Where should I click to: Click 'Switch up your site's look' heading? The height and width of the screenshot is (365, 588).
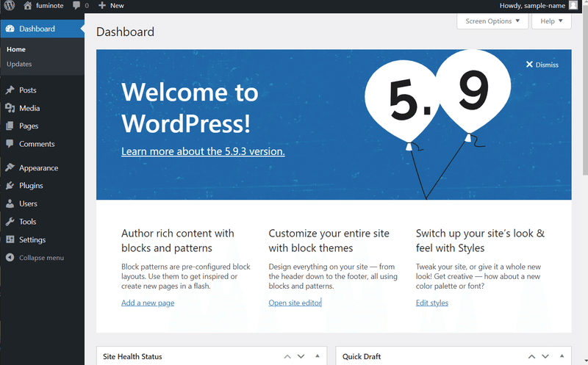tap(480, 241)
